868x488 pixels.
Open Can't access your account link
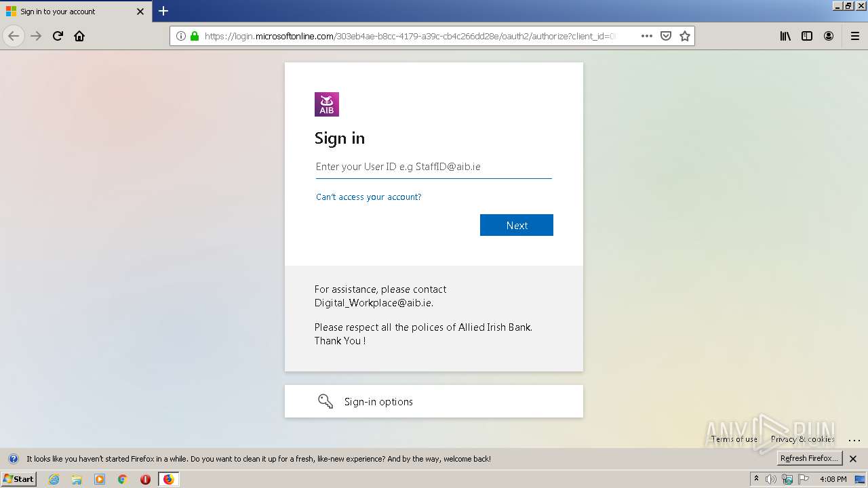[369, 197]
